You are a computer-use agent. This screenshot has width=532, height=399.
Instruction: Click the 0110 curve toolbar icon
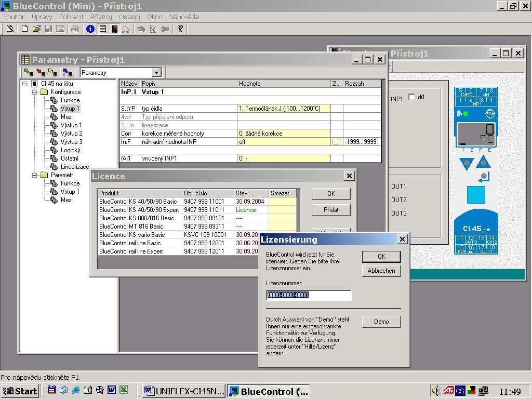[126, 29]
